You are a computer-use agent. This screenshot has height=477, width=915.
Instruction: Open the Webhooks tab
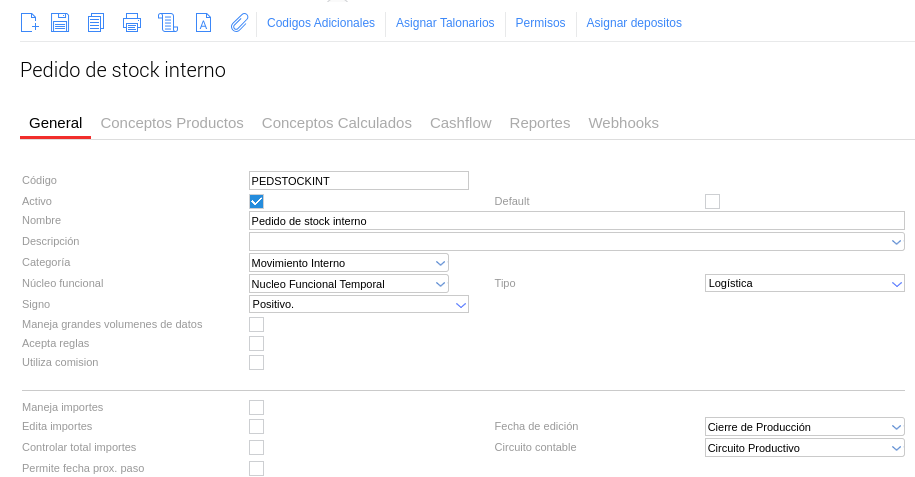point(623,123)
